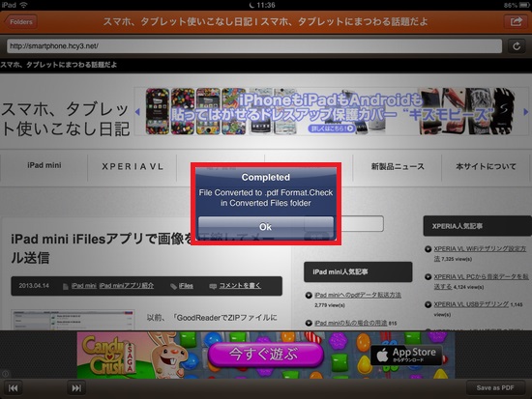
Task: Click the コメントを書く link
Action: coord(240,286)
